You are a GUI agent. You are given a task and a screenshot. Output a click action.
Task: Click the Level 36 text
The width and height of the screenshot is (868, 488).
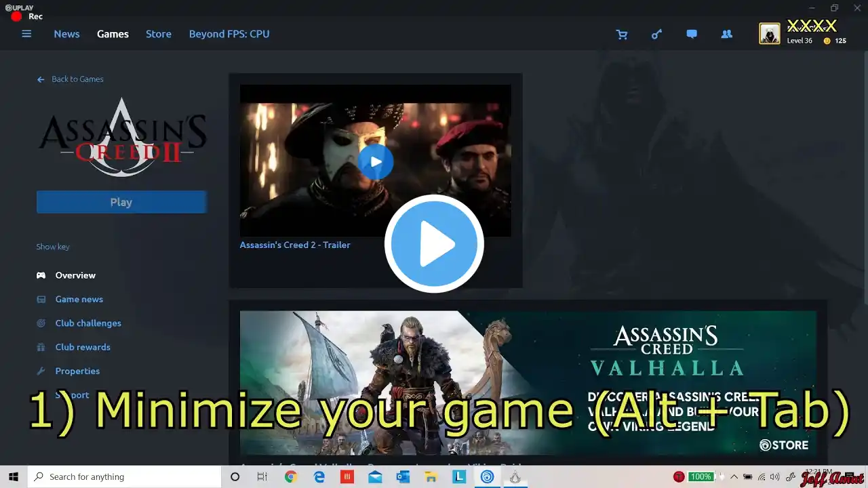800,41
